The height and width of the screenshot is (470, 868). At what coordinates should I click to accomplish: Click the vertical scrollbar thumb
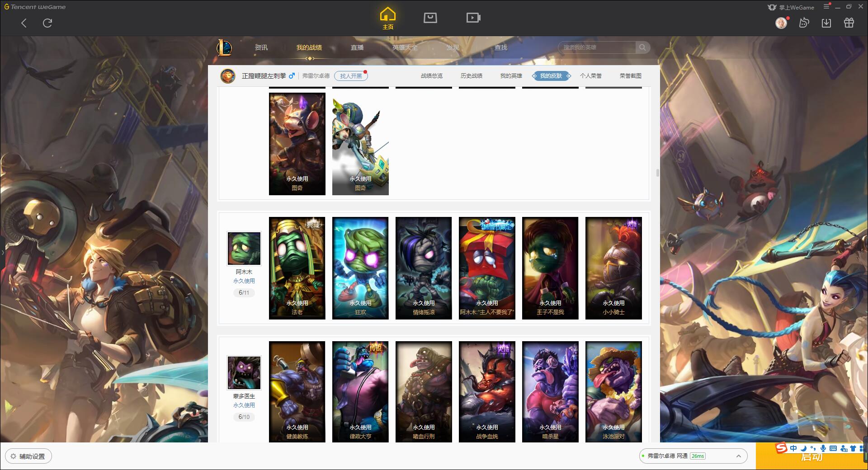pyautogui.click(x=657, y=173)
